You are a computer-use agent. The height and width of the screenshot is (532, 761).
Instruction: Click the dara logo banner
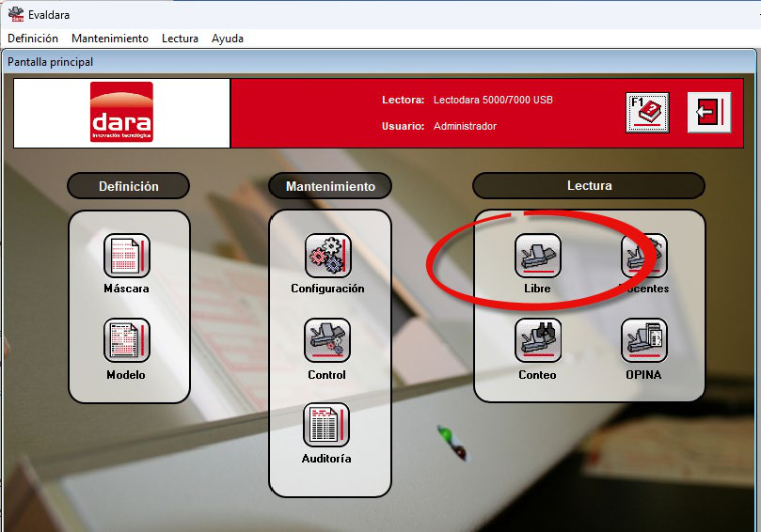pos(122,113)
